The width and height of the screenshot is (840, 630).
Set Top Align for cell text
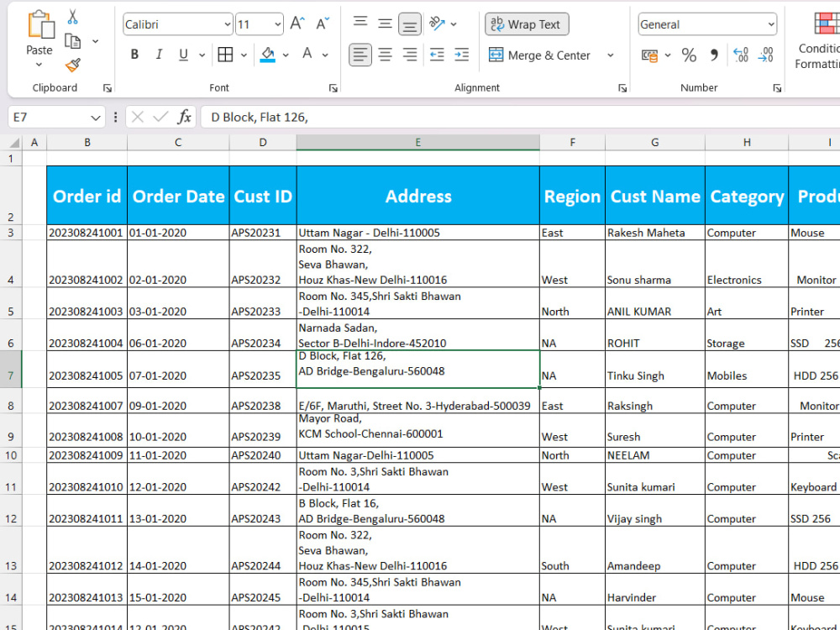click(x=360, y=23)
